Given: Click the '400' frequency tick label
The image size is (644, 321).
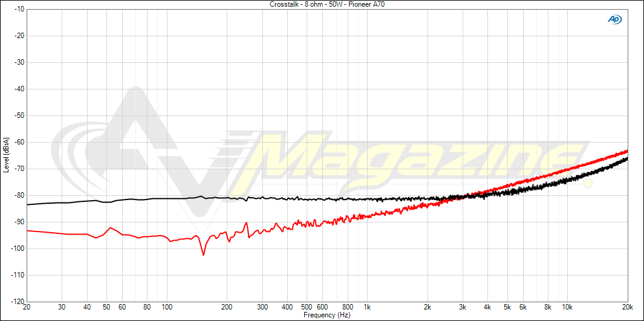Looking at the screenshot, I should point(287,307).
